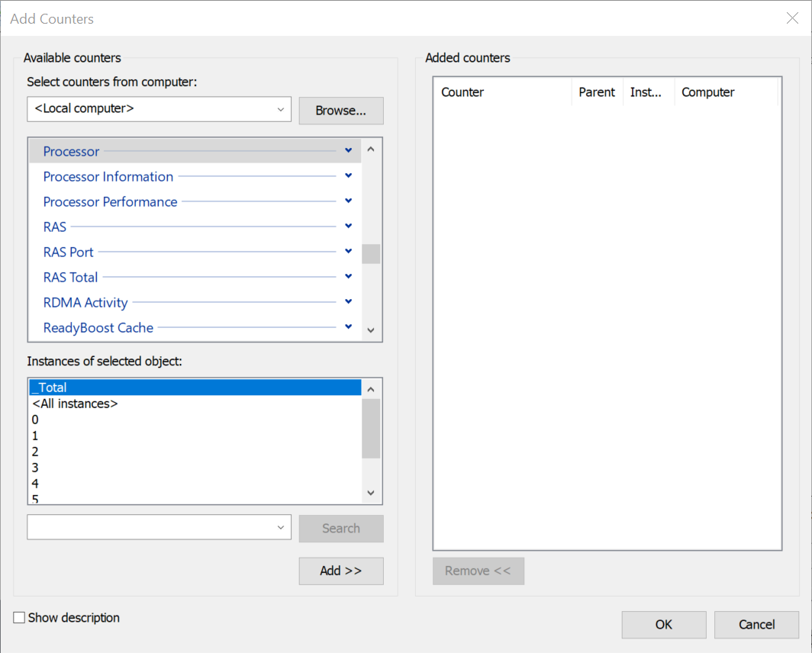Select the _Total instance
This screenshot has height=653, width=812.
(x=50, y=388)
